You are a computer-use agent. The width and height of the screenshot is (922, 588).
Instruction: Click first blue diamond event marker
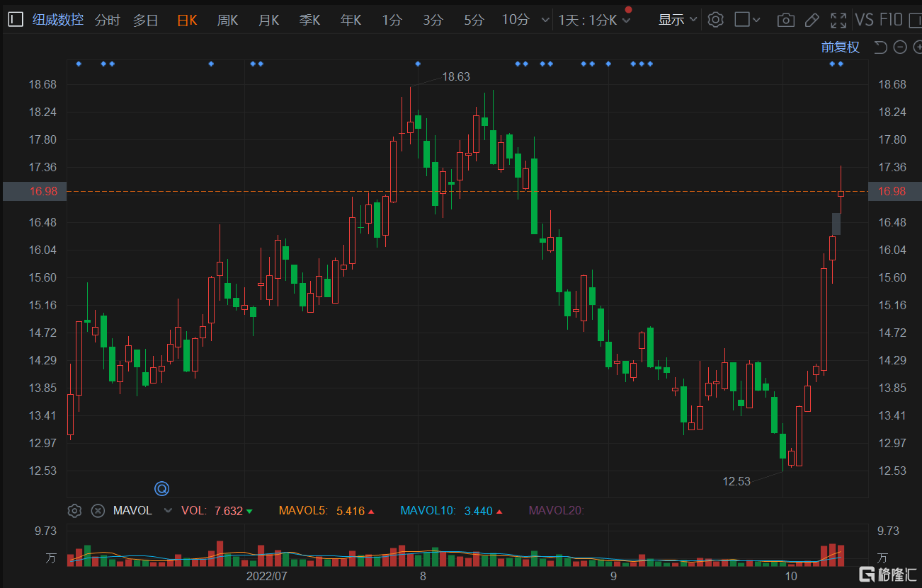click(x=79, y=64)
